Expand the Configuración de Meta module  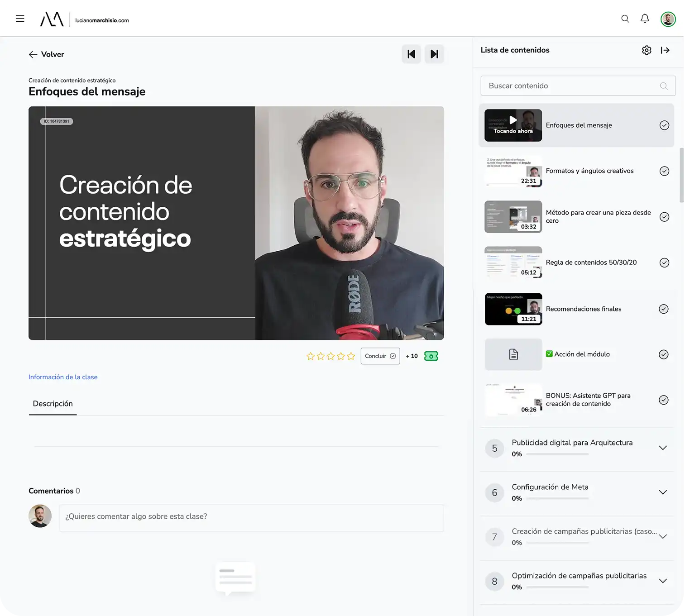pyautogui.click(x=663, y=492)
